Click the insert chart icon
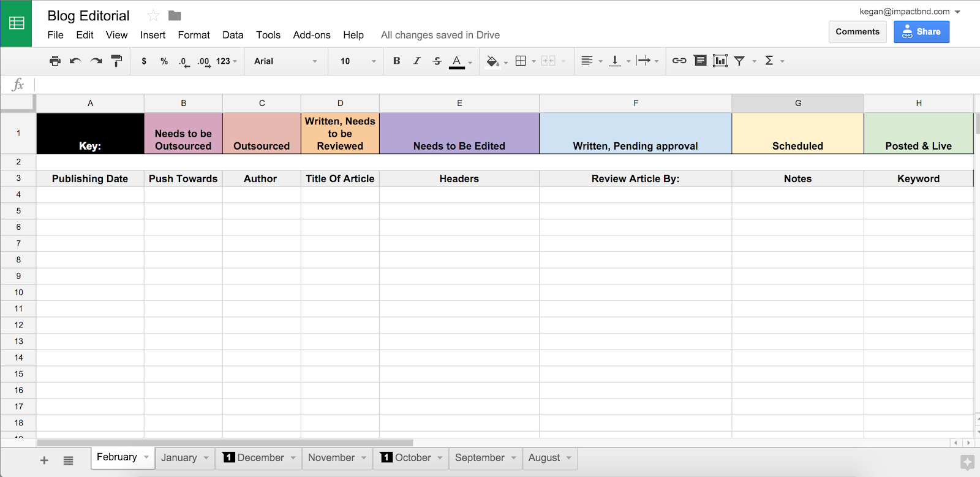980x477 pixels. coord(720,61)
